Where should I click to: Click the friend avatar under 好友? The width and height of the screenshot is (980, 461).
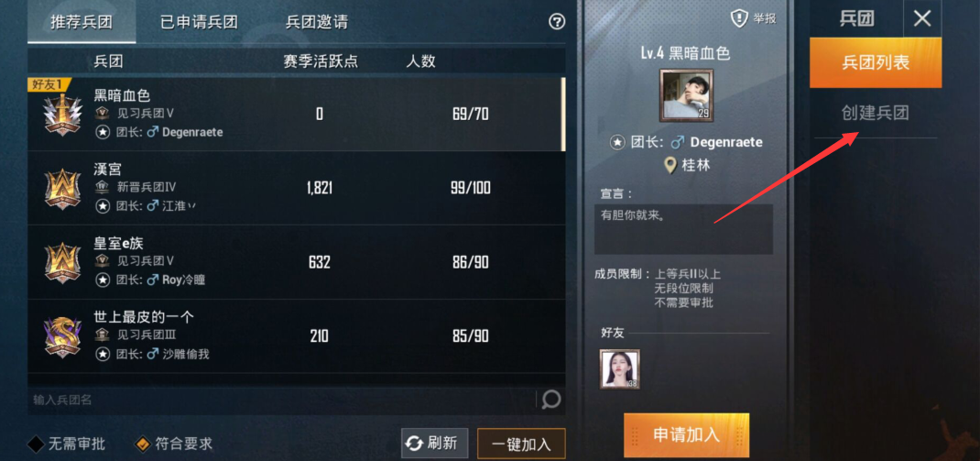pos(619,369)
